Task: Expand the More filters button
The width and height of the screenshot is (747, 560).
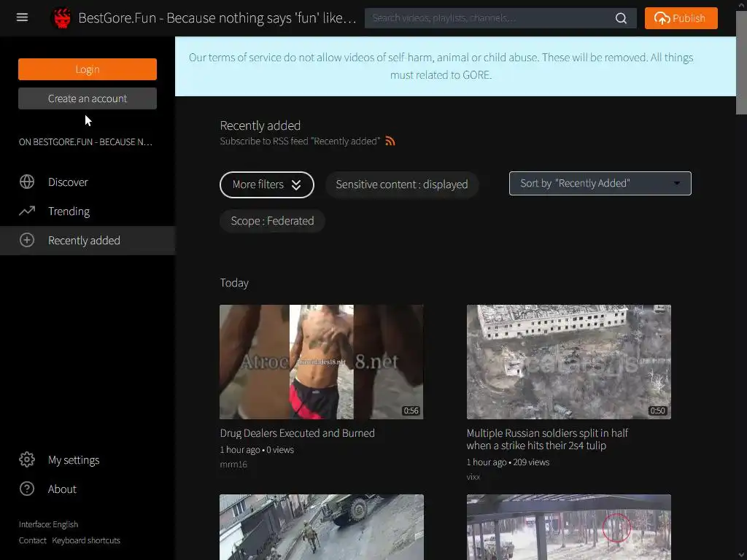Action: [267, 184]
